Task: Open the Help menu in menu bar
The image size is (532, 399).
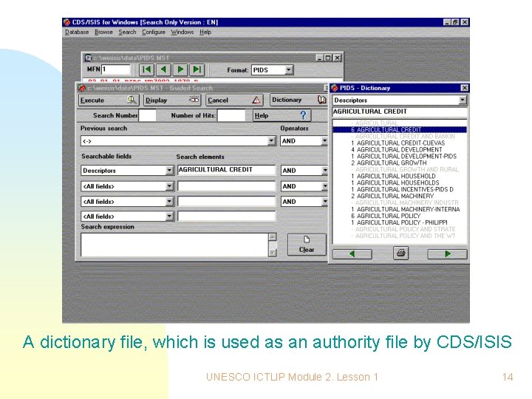Action: point(205,32)
